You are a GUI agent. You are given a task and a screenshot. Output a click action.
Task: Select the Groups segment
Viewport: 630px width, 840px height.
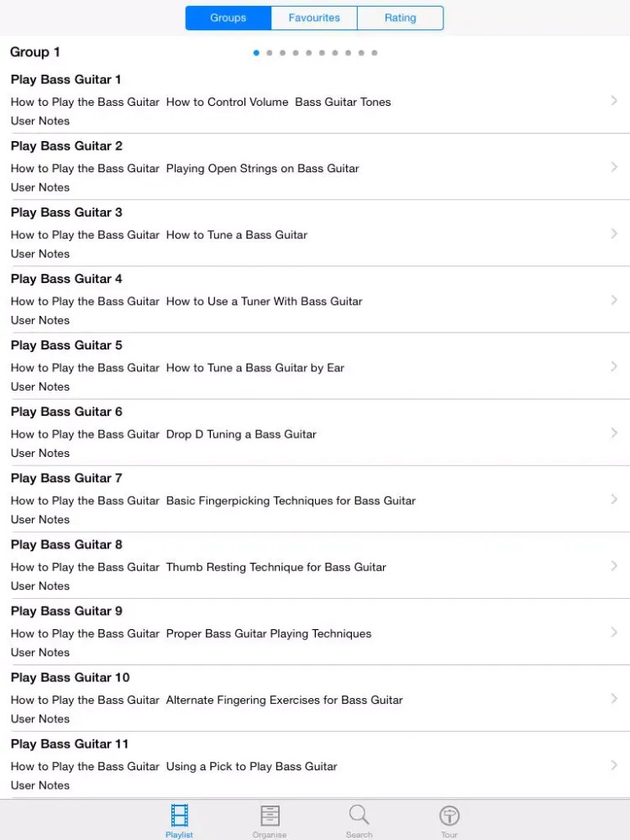228,18
